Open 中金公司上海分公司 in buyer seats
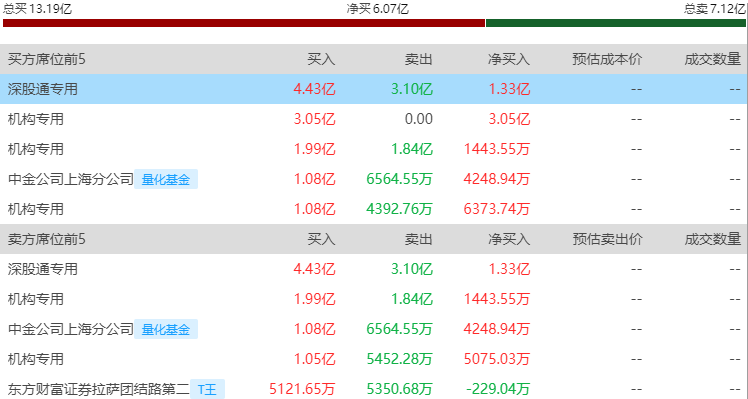Viewport: 748px width, 399px height. pos(71,179)
